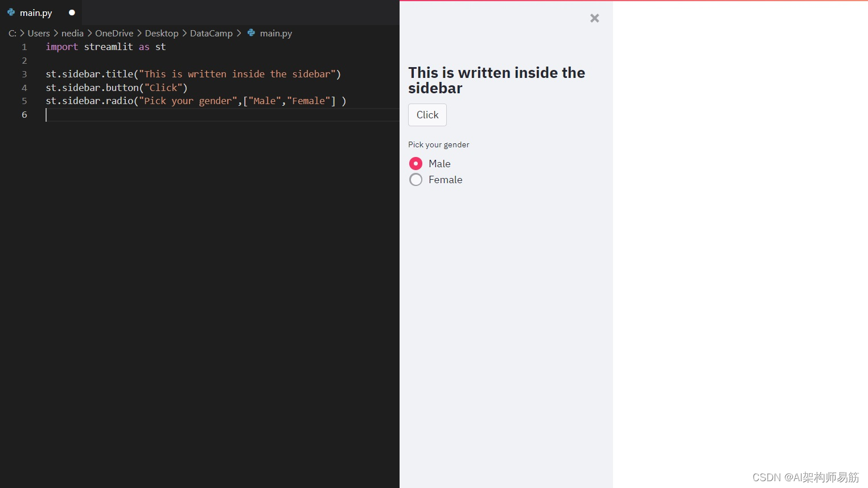The image size is (868, 488).
Task: Open the OneDrive breadcrumb segment
Action: tap(114, 34)
